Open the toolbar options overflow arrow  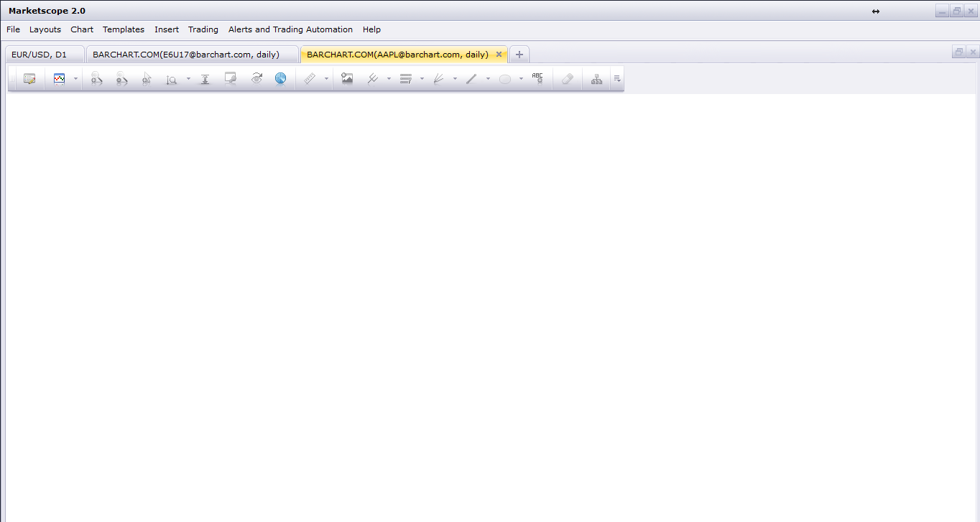tap(617, 79)
